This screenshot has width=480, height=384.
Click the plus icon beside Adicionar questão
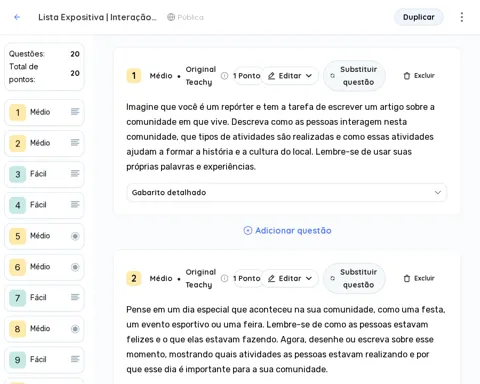248,230
